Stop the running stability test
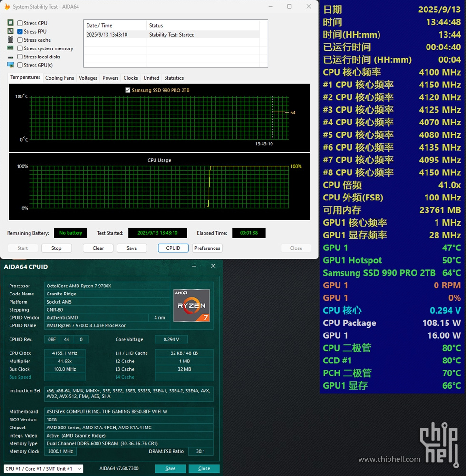The image size is (466, 476). pyautogui.click(x=57, y=248)
